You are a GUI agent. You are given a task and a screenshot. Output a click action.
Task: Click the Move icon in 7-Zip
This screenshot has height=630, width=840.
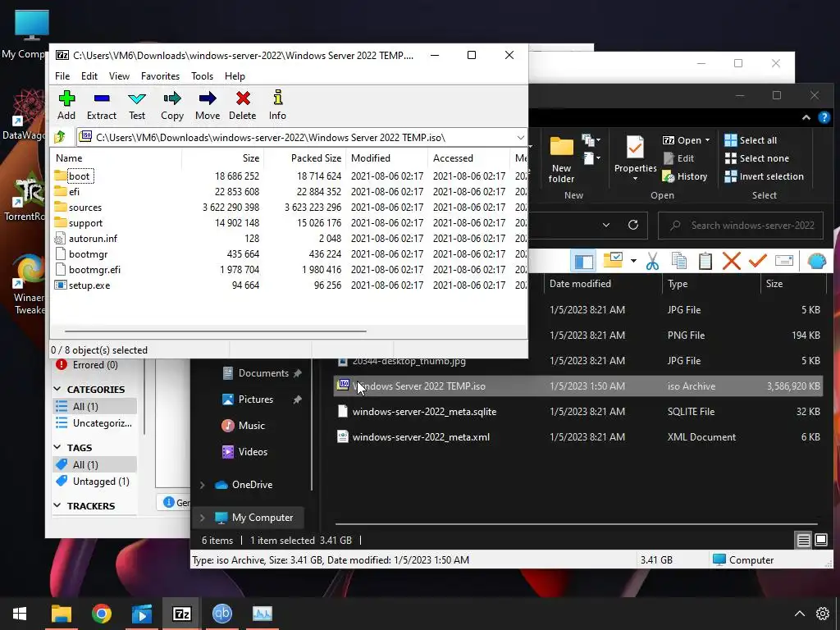[x=208, y=105]
